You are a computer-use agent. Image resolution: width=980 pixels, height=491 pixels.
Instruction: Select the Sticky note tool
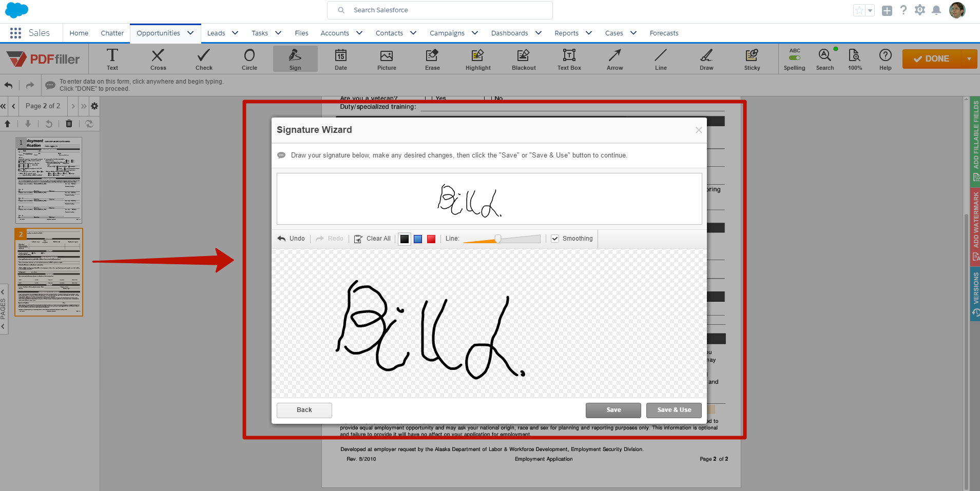pyautogui.click(x=752, y=58)
